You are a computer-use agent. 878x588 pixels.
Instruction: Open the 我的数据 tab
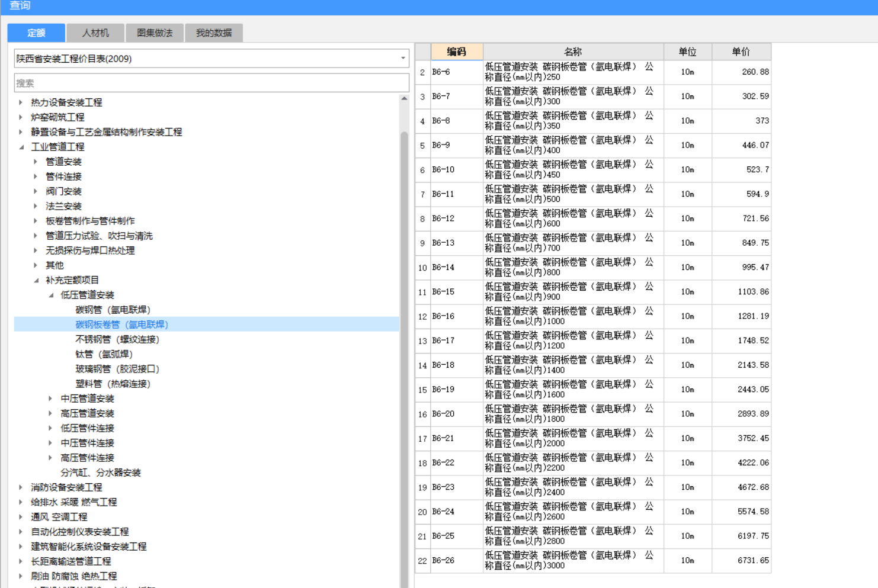pos(214,33)
